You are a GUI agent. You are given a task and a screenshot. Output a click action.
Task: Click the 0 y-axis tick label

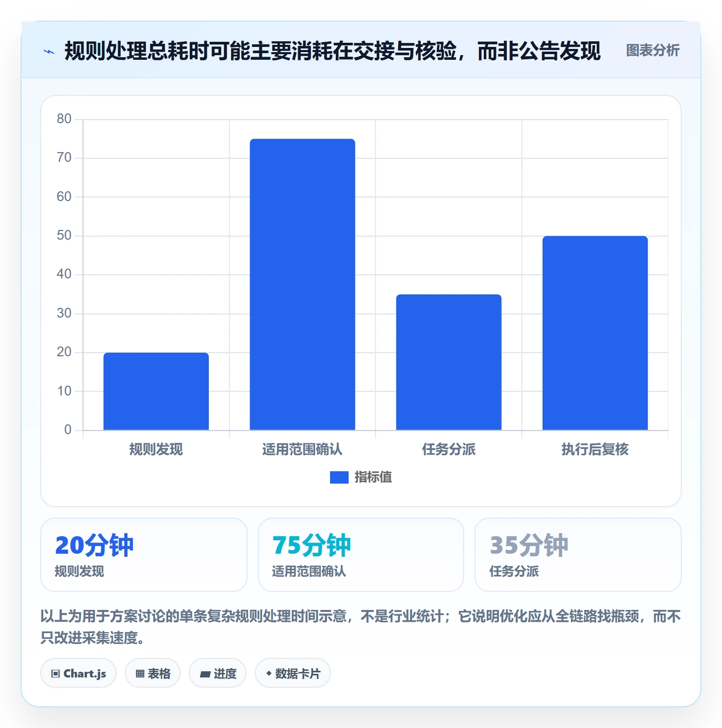coord(68,430)
